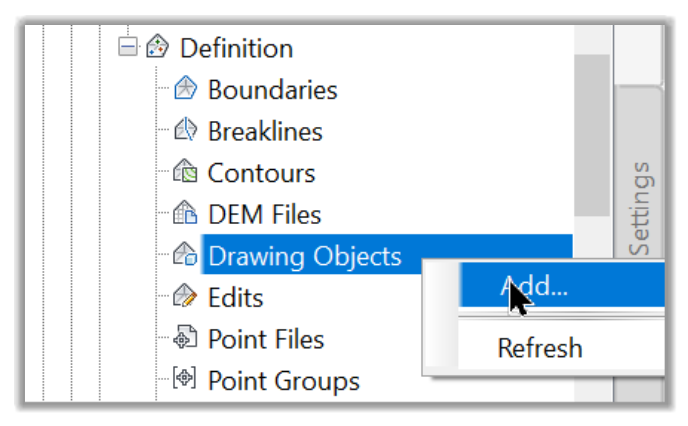Click the Drawing Objects icon

tap(185, 254)
